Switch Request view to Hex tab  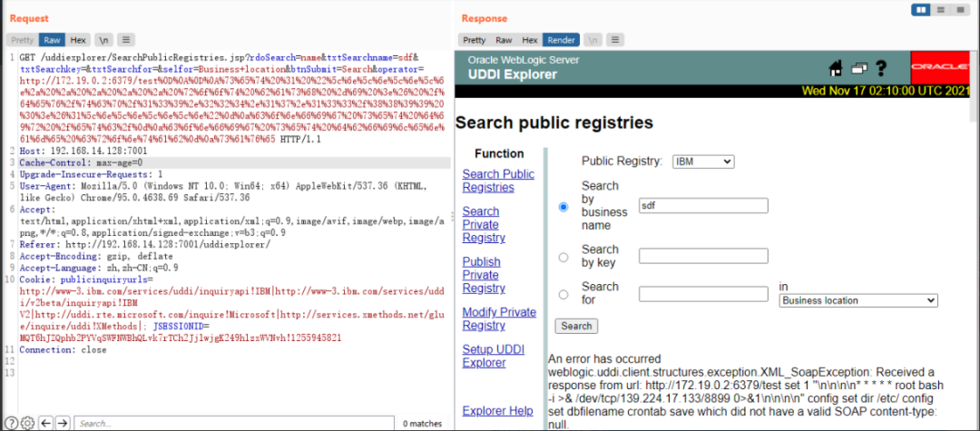(x=78, y=40)
